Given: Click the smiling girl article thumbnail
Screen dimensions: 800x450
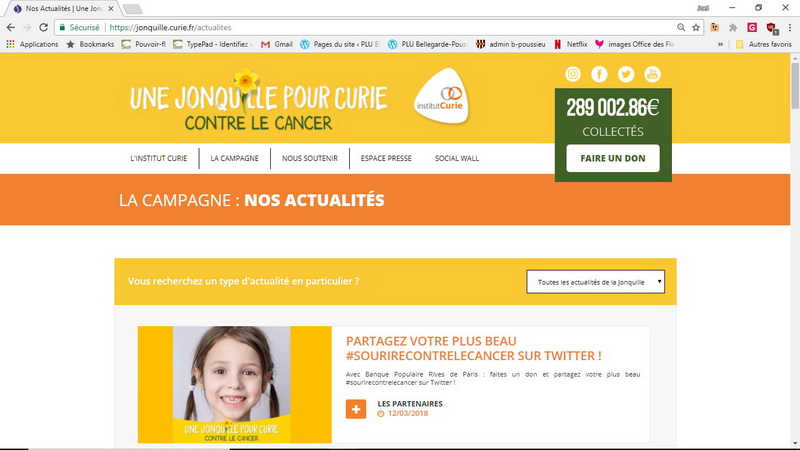Looking at the screenshot, I should 235,385.
